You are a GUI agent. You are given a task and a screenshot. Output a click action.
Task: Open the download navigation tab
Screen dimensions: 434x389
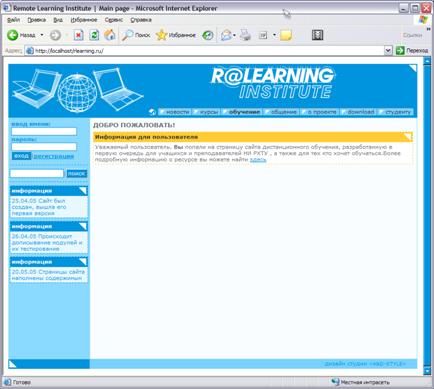358,112
